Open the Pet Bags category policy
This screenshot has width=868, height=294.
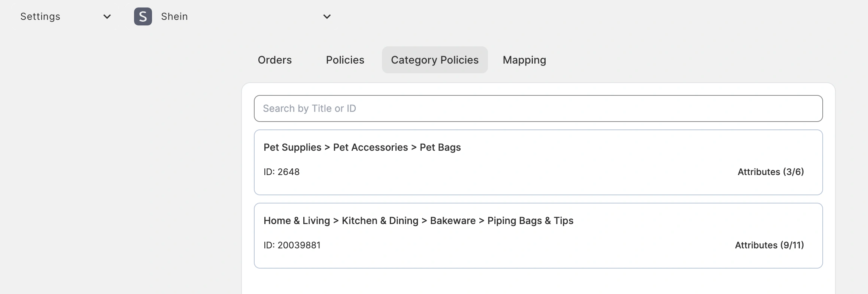(440, 147)
